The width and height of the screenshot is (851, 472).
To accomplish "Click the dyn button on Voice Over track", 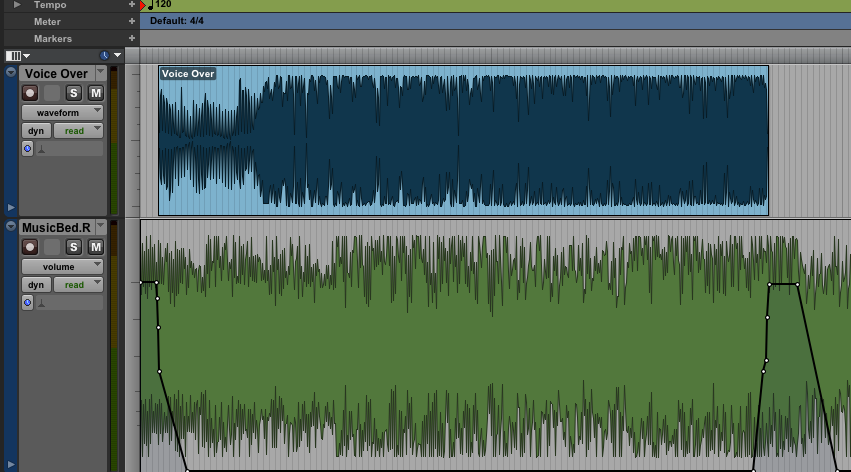I will (36, 131).
